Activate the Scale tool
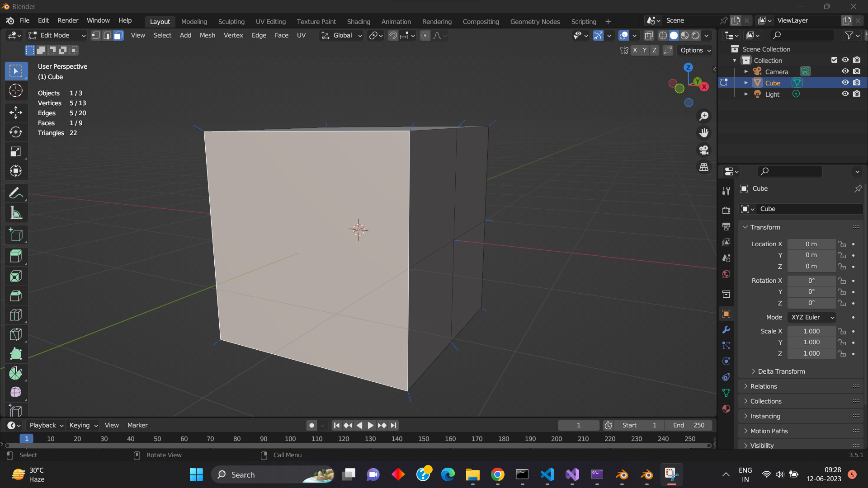The width and height of the screenshot is (868, 488). pos(16,151)
